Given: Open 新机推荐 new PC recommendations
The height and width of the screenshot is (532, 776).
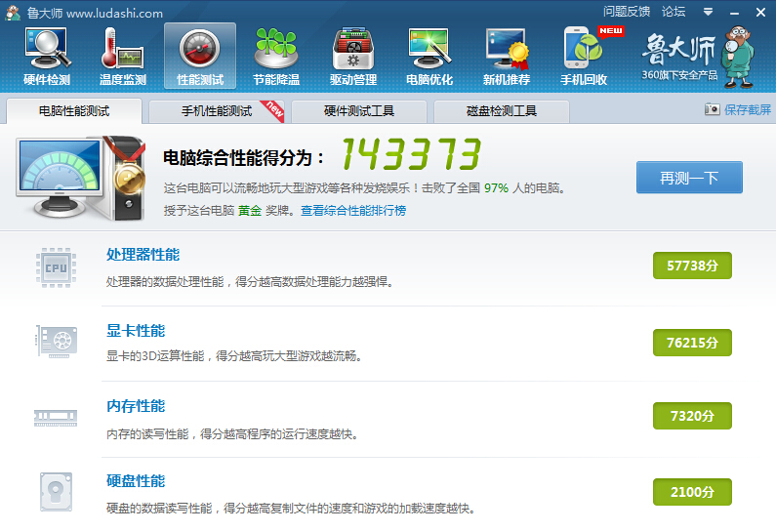Looking at the screenshot, I should pos(507,56).
